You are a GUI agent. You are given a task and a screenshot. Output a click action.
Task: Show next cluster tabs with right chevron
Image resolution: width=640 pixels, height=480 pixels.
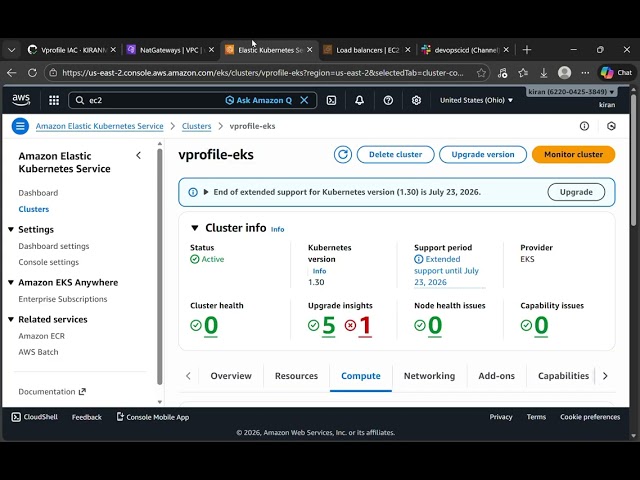click(x=605, y=376)
